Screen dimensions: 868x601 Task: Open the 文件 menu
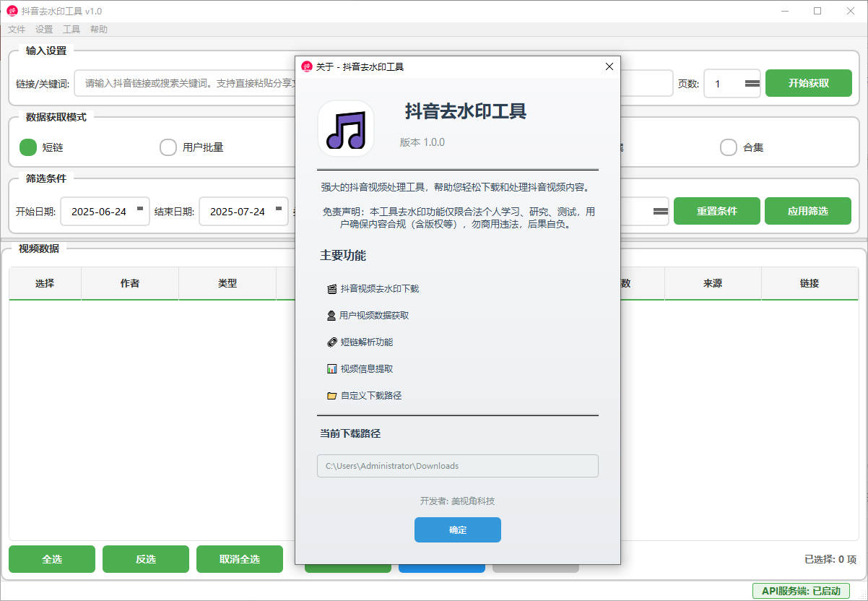[17, 30]
